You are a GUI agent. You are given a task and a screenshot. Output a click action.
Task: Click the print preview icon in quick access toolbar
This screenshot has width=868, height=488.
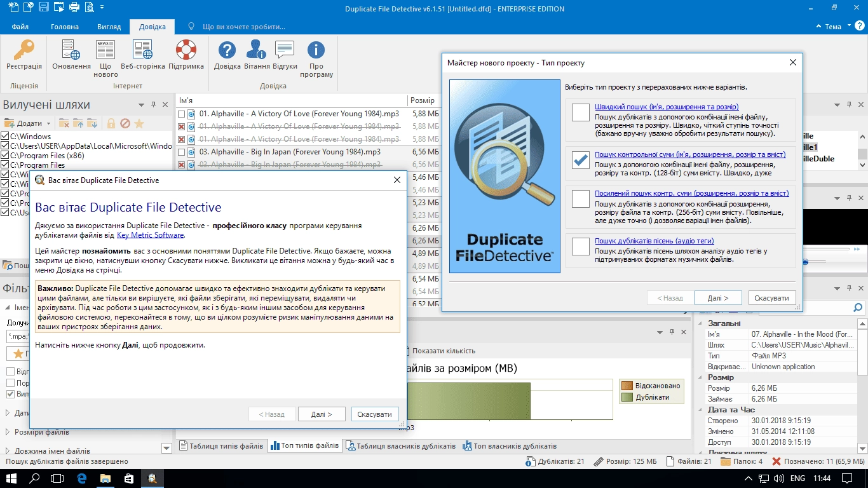[89, 8]
